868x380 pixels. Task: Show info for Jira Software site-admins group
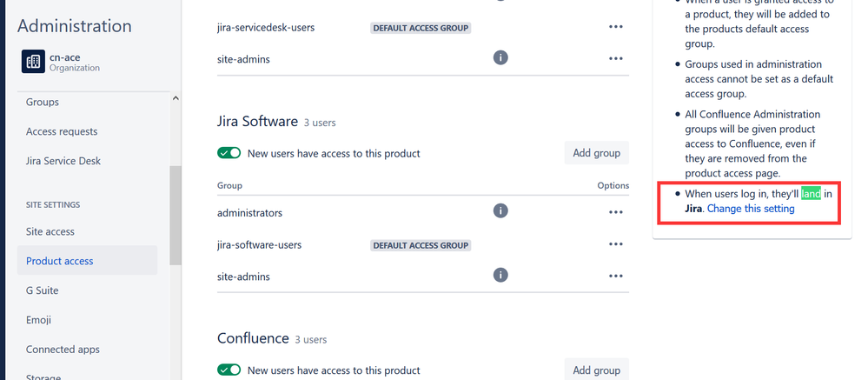(500, 276)
